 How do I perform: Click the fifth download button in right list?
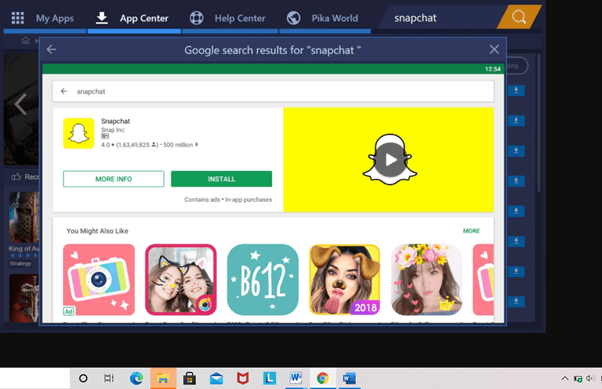point(516,211)
